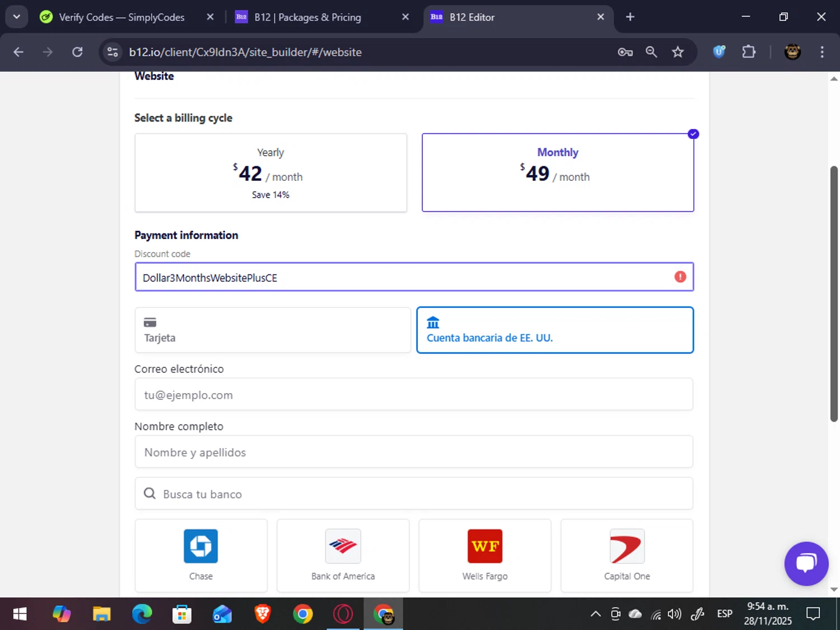Open File Explorer from the taskbar
This screenshot has width=840, height=630.
click(101, 614)
